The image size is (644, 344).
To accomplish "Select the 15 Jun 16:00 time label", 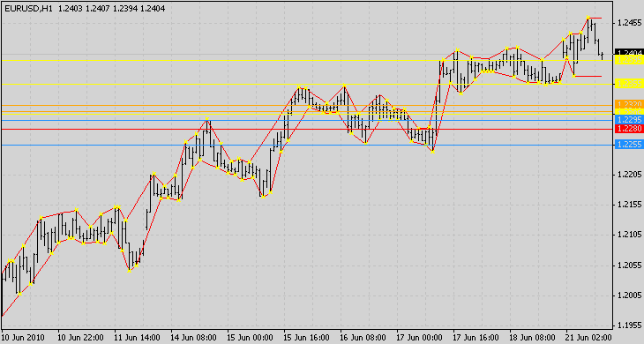I will 306,338.
